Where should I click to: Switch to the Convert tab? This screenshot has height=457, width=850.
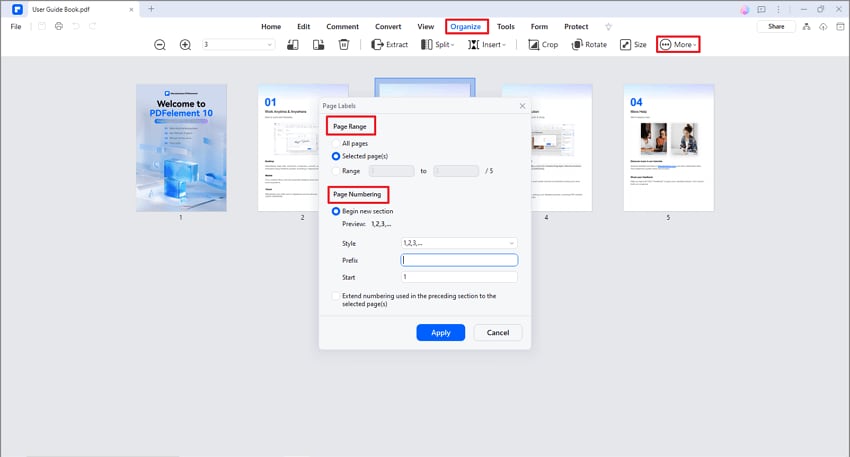tap(388, 27)
